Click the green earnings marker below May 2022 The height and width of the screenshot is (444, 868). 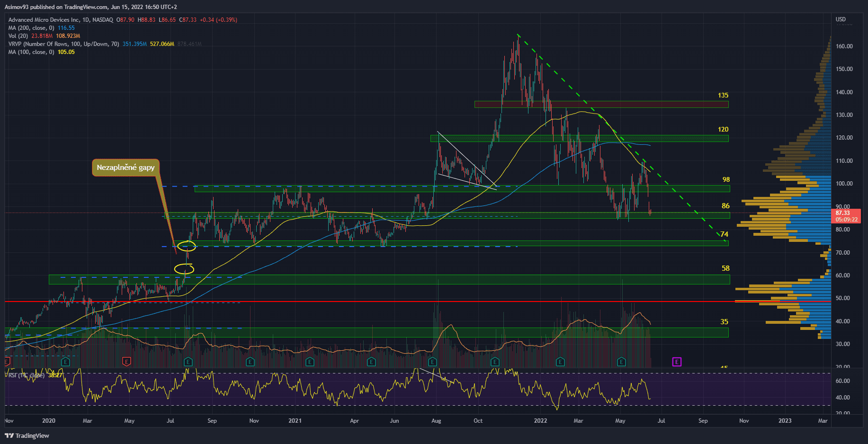621,362
